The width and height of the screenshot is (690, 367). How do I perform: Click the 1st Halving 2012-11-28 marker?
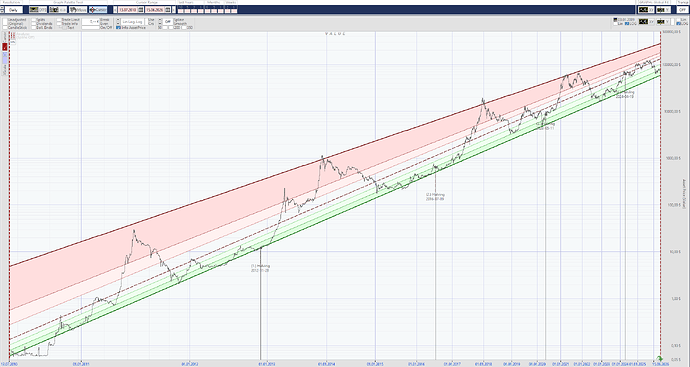click(x=260, y=268)
